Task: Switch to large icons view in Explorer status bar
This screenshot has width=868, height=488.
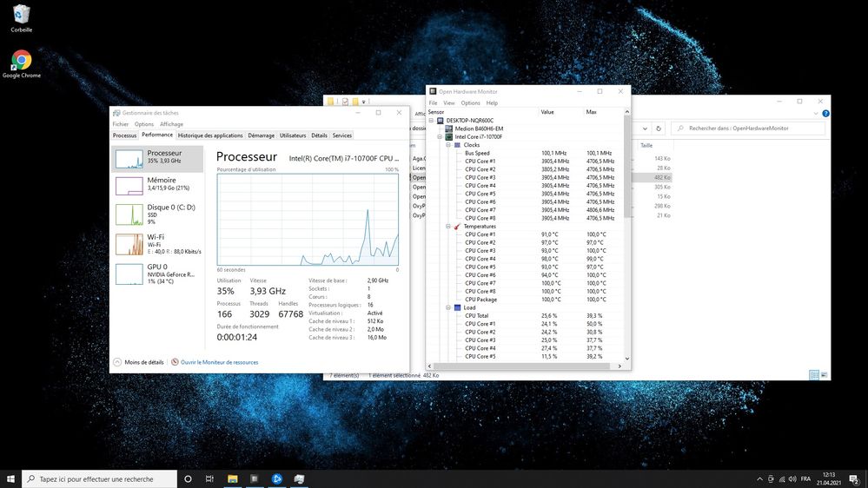Action: coord(824,375)
